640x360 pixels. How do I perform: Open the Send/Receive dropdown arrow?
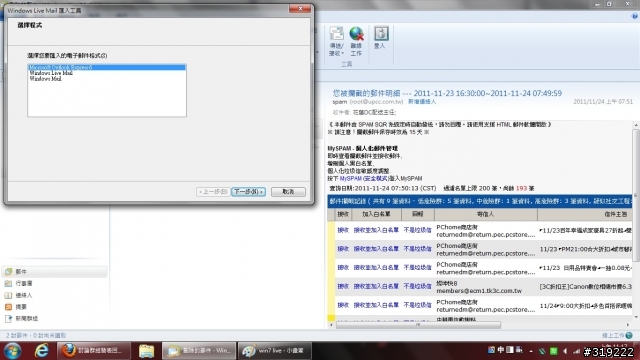342,53
